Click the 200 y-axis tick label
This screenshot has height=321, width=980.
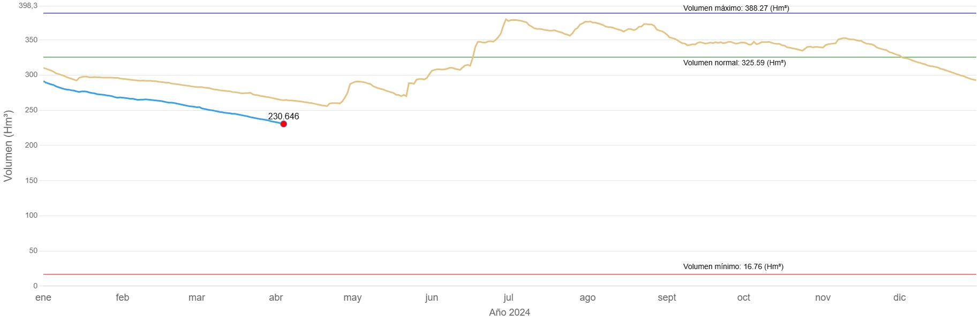click(31, 145)
